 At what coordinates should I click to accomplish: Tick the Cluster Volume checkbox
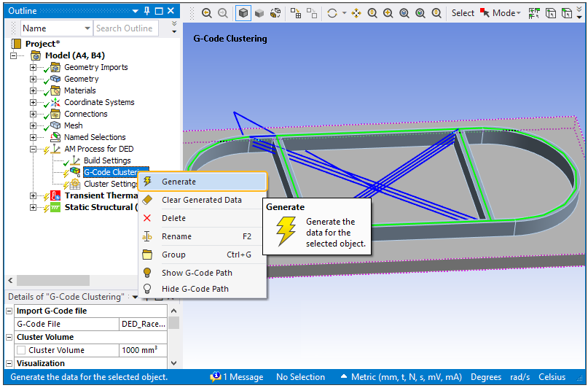(21, 350)
